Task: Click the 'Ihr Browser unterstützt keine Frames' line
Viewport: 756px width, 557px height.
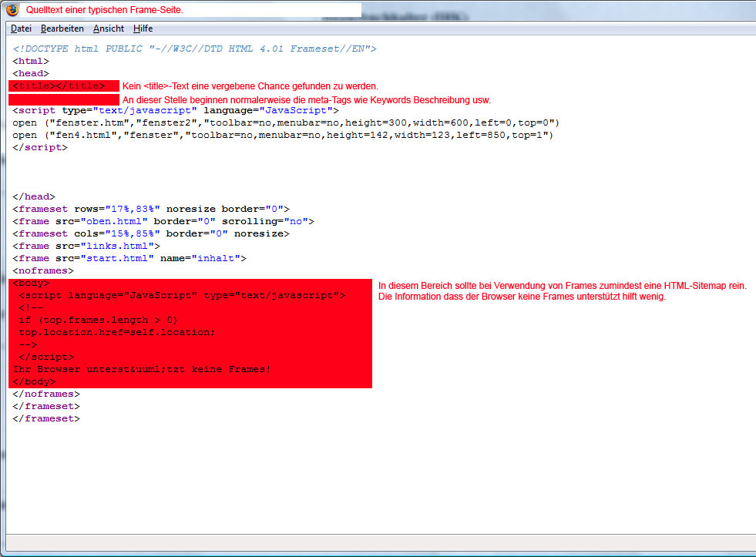Action: (x=141, y=369)
